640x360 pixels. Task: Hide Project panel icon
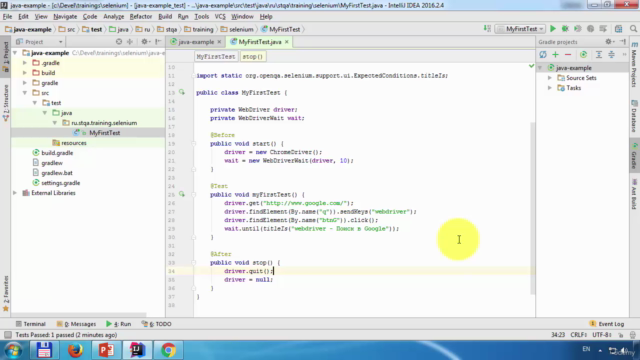tap(158, 42)
